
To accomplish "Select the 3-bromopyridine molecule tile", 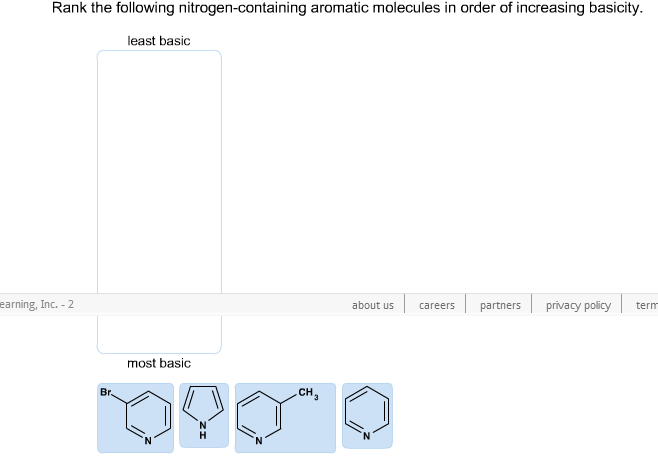I will tap(135, 418).
